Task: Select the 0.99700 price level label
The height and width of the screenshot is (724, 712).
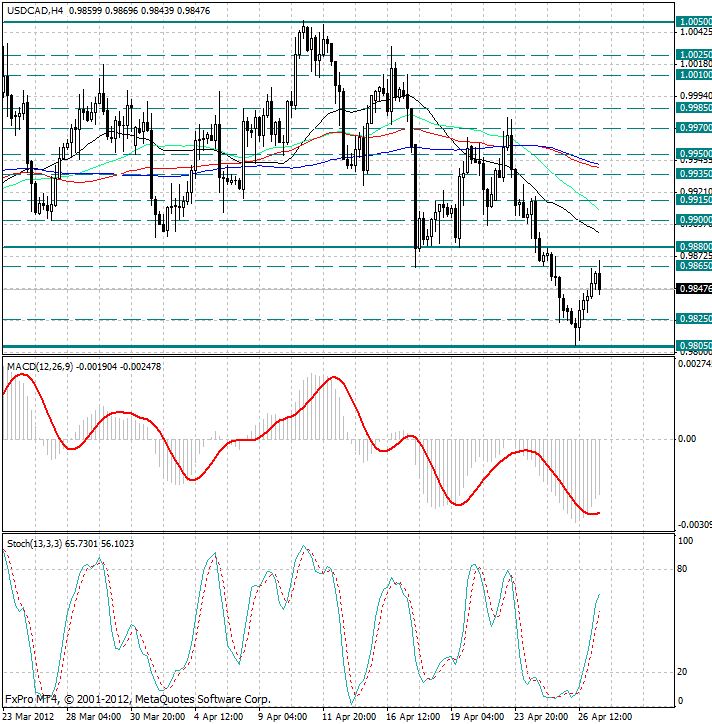Action: click(694, 127)
